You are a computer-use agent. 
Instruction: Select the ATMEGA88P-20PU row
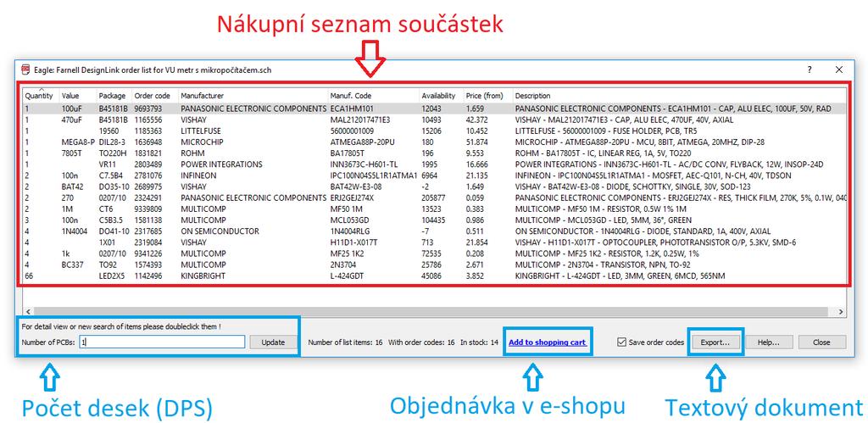(435, 142)
